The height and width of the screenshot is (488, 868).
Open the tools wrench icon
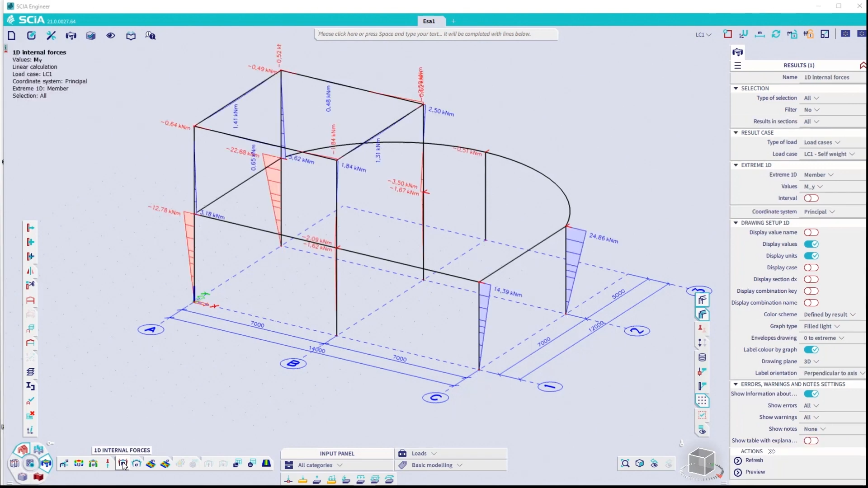pyautogui.click(x=51, y=36)
